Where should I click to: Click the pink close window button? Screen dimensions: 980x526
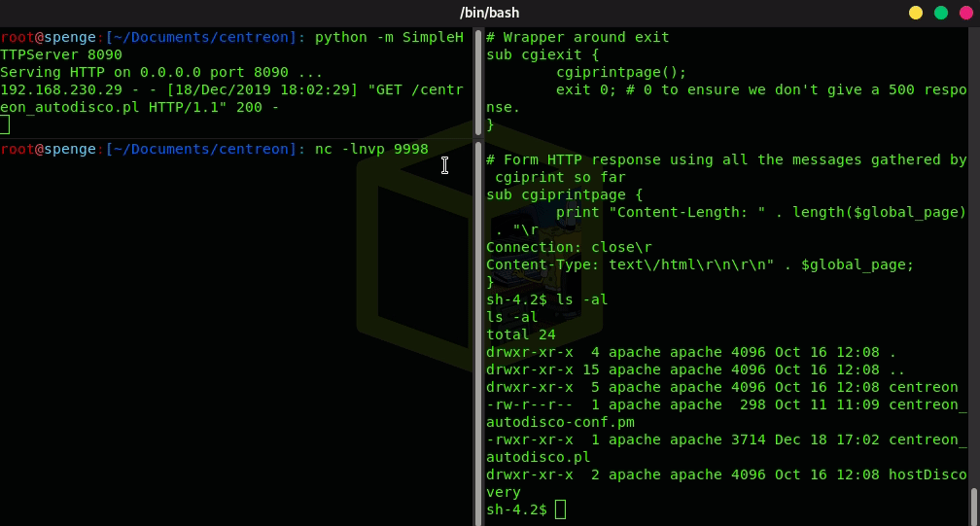(966, 13)
